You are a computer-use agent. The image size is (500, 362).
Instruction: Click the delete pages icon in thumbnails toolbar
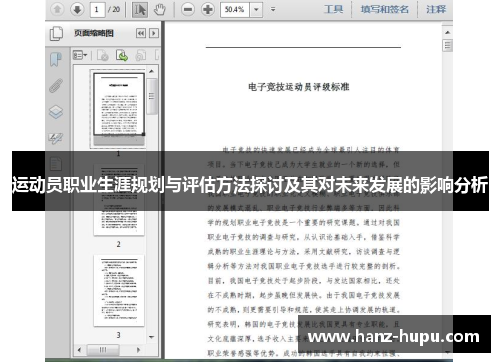click(x=102, y=55)
